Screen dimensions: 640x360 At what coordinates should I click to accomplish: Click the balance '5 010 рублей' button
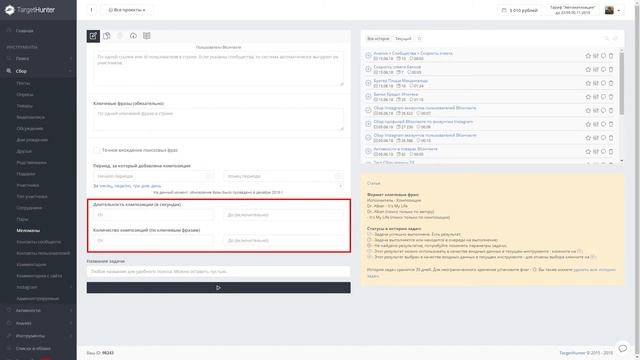coord(520,10)
